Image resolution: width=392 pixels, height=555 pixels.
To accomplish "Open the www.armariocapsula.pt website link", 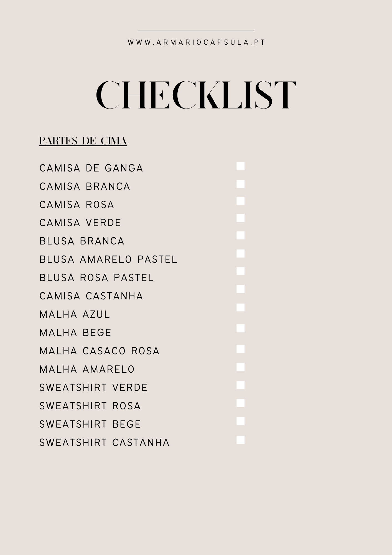I will [196, 42].
